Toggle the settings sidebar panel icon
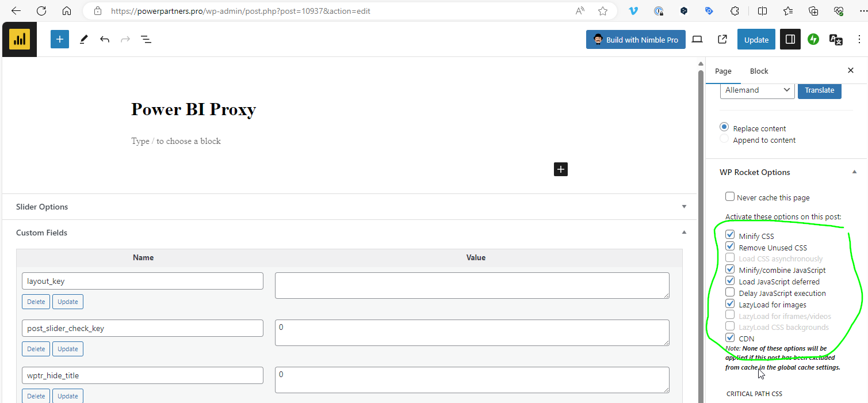This screenshot has width=868, height=403. [790, 39]
